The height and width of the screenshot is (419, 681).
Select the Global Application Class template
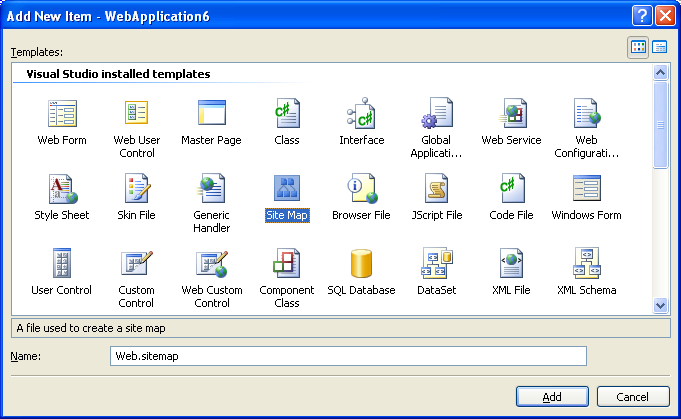coord(436,113)
